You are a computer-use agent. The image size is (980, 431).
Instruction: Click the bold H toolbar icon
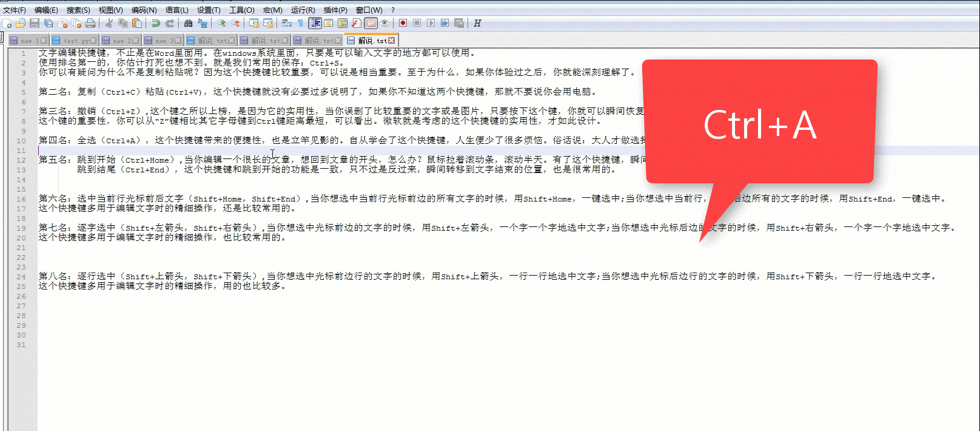coord(477,23)
